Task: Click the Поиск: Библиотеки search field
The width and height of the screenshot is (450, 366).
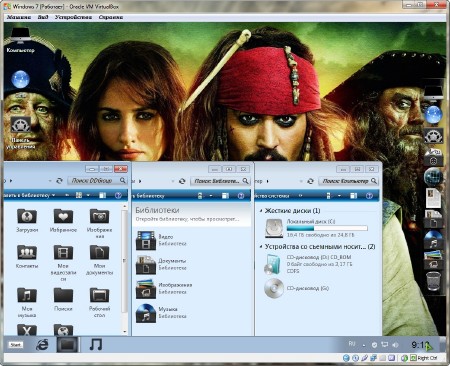Action: pos(220,181)
